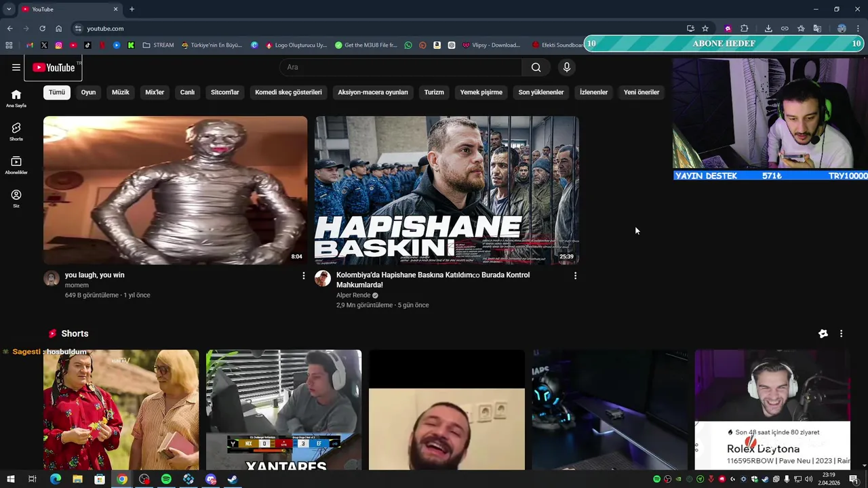Open the momem channel avatar
868x488 pixels.
[52, 279]
